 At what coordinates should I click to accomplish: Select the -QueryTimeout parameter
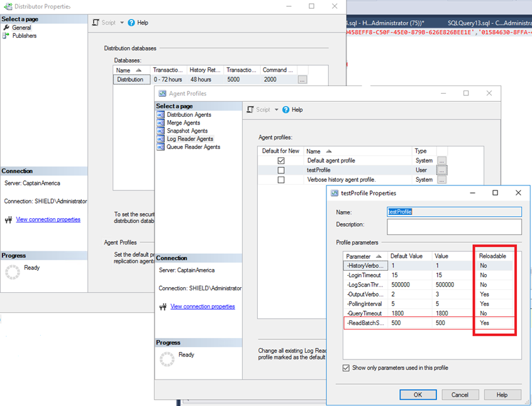364,313
